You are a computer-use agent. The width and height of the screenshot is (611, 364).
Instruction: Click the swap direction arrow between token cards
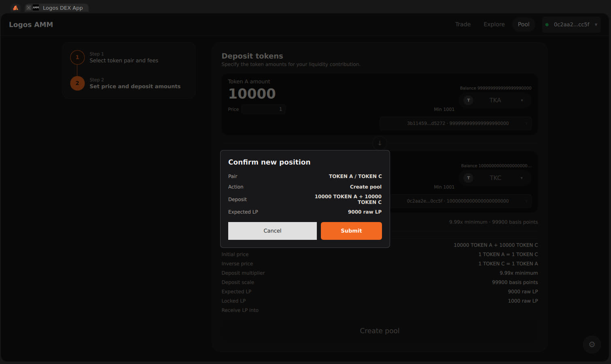380,143
